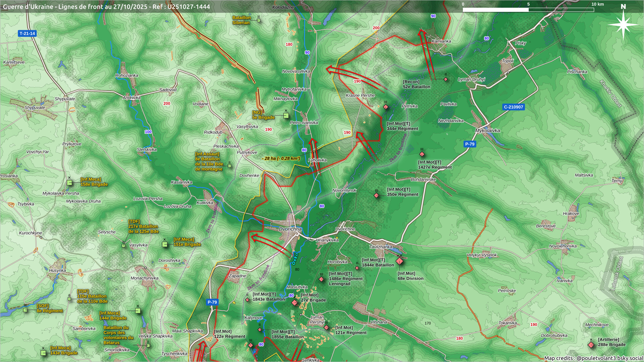Click the distance scale bar
The height and width of the screenshot is (362, 644).
click(528, 10)
